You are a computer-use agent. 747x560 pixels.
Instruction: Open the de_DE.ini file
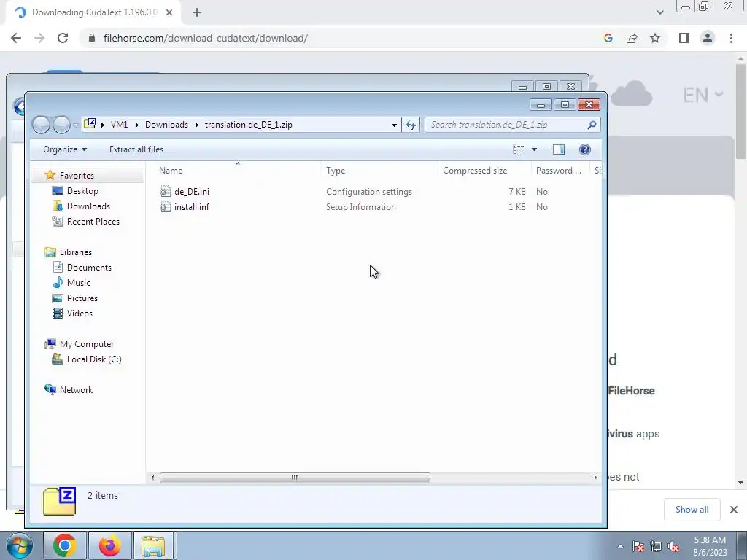[192, 192]
